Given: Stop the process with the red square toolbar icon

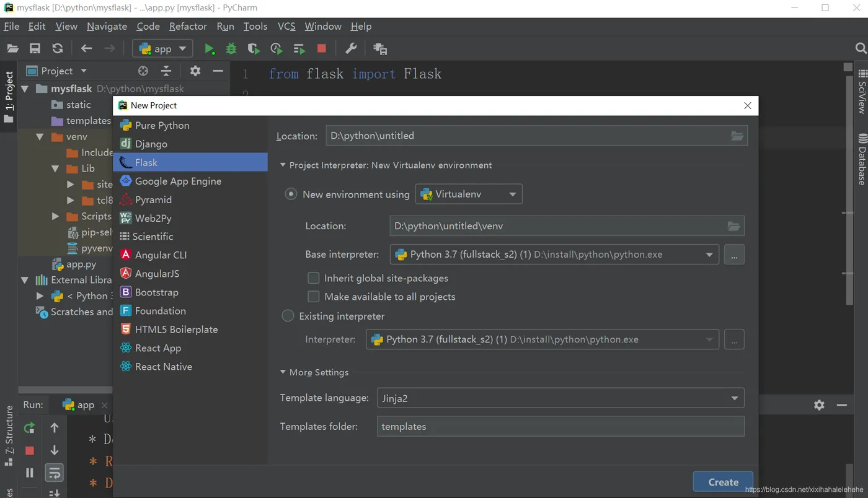Looking at the screenshot, I should coord(321,48).
